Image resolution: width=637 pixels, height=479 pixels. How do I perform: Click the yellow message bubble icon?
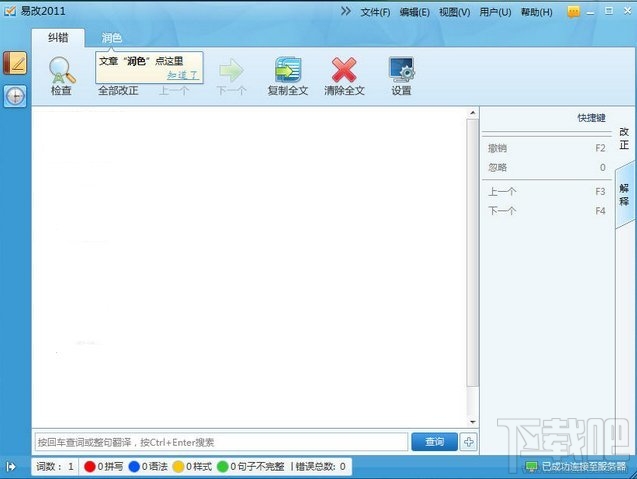573,12
